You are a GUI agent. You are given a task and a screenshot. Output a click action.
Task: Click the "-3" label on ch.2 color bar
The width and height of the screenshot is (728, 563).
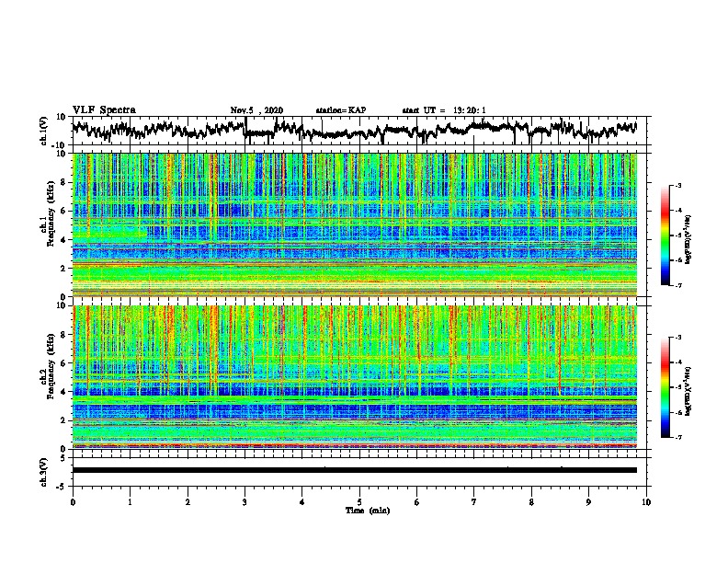click(677, 338)
